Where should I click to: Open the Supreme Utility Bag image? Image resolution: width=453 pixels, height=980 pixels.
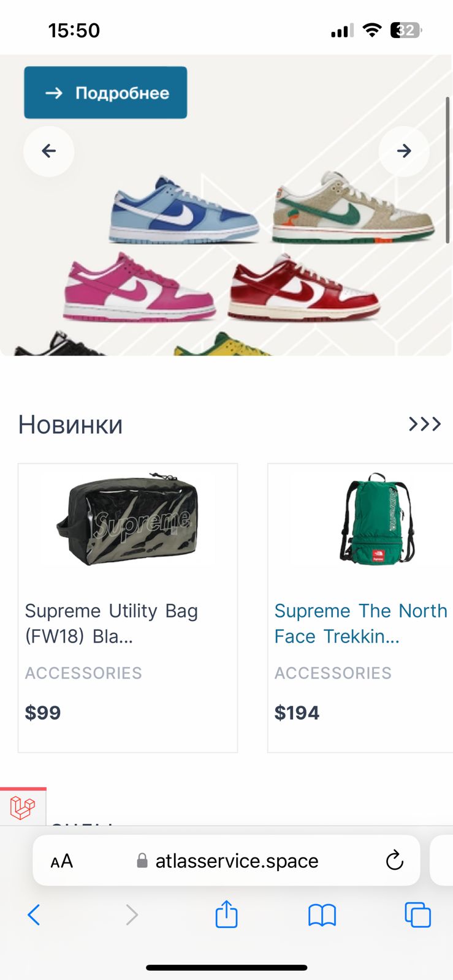[128, 522]
